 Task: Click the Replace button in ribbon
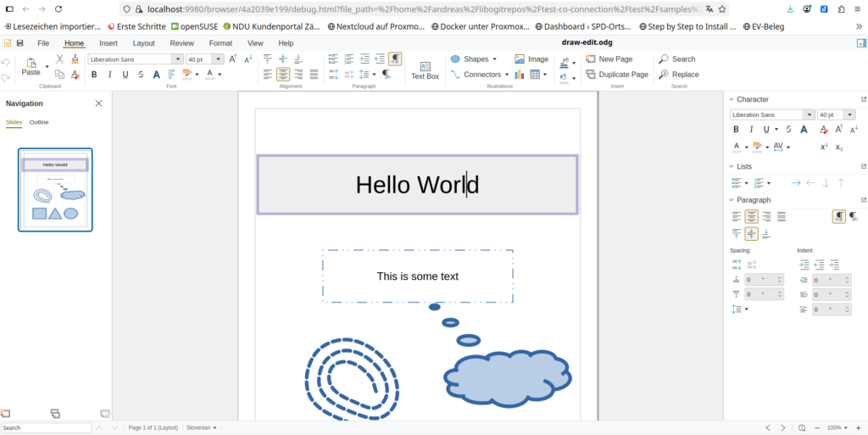coord(679,74)
